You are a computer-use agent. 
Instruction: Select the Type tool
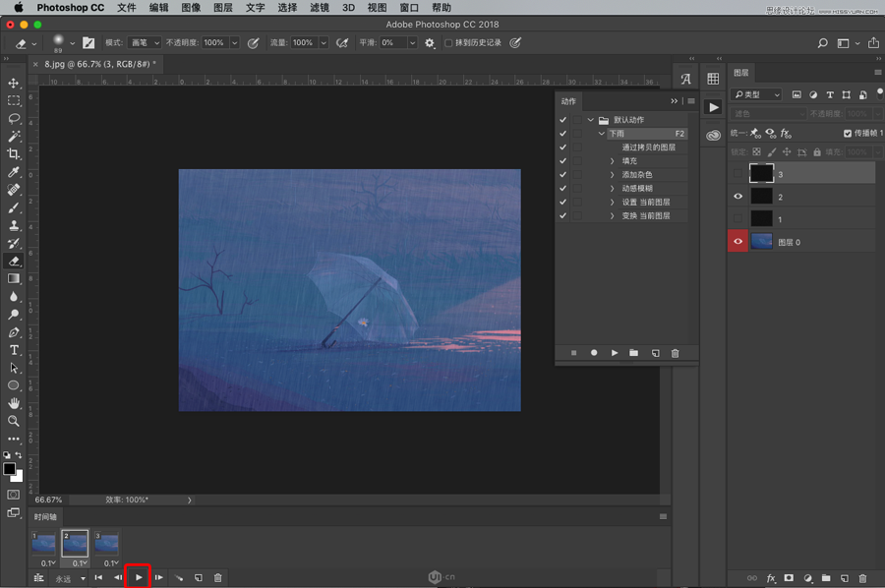14,350
